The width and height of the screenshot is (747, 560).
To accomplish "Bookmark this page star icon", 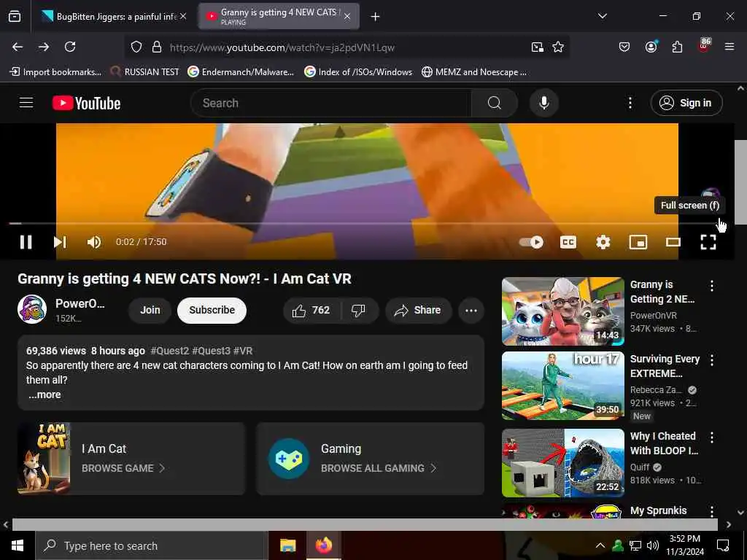I will coord(558,47).
